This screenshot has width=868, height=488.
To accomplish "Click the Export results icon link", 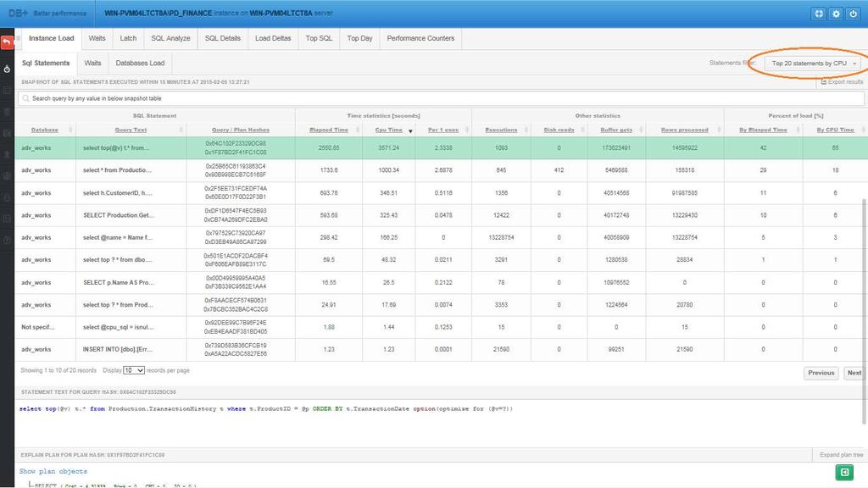I will click(x=842, y=82).
